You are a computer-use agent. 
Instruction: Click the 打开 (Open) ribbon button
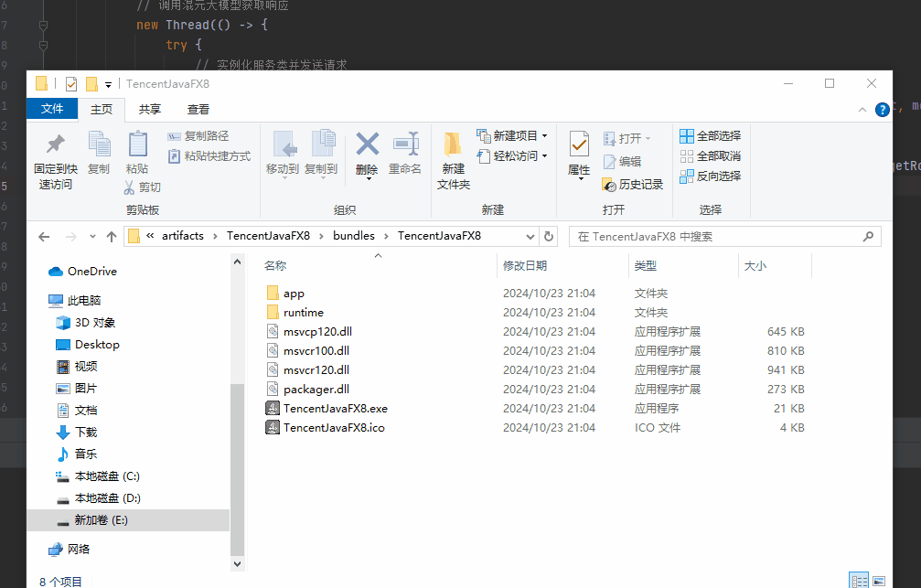coord(626,139)
